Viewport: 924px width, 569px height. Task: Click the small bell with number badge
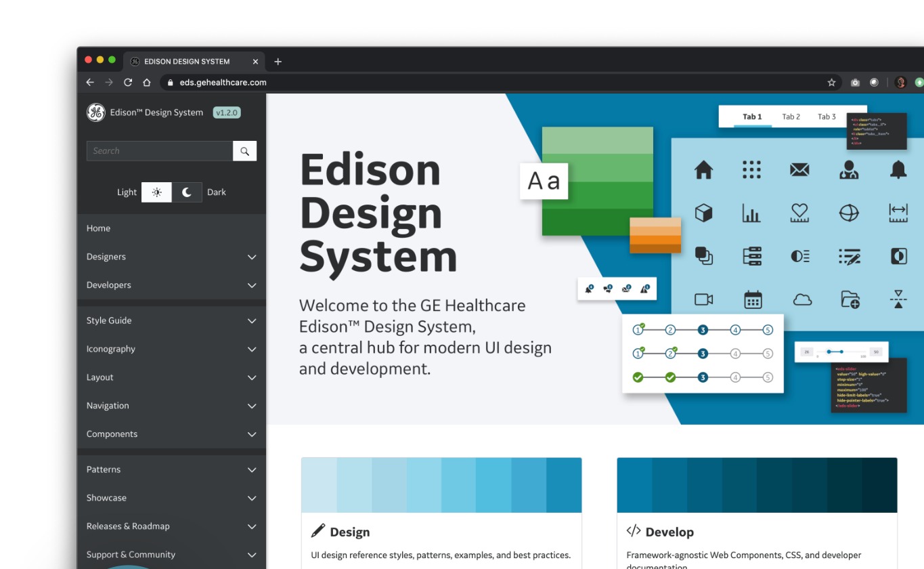pos(589,289)
